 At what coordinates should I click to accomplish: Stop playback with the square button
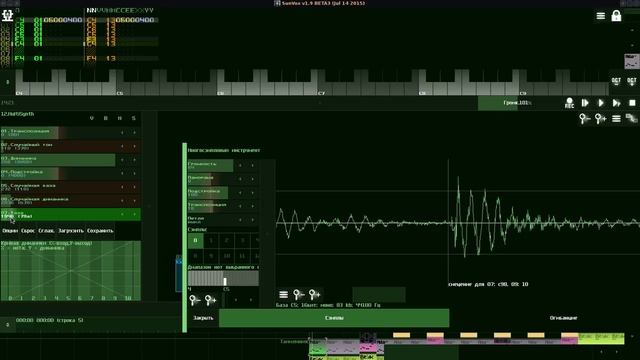(632, 103)
